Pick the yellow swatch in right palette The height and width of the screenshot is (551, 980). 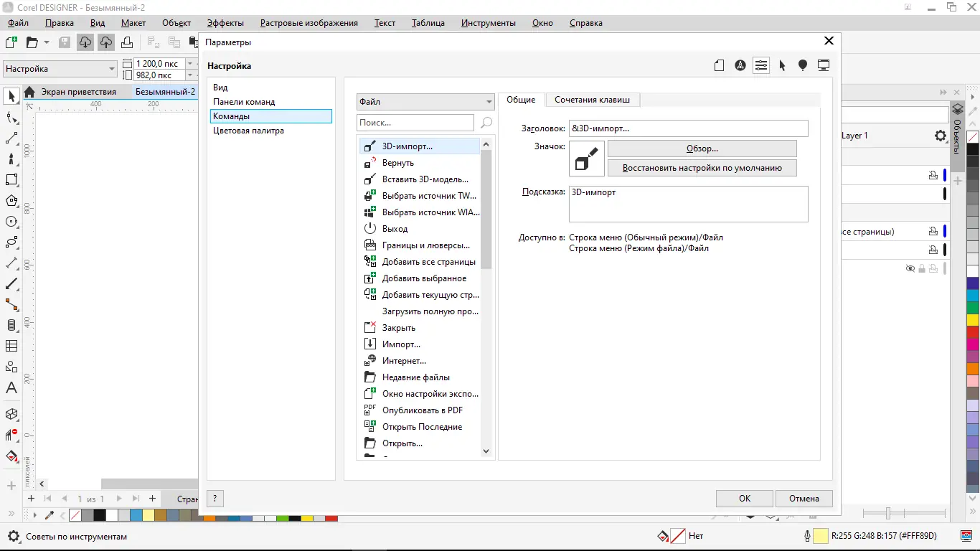pos(973,320)
